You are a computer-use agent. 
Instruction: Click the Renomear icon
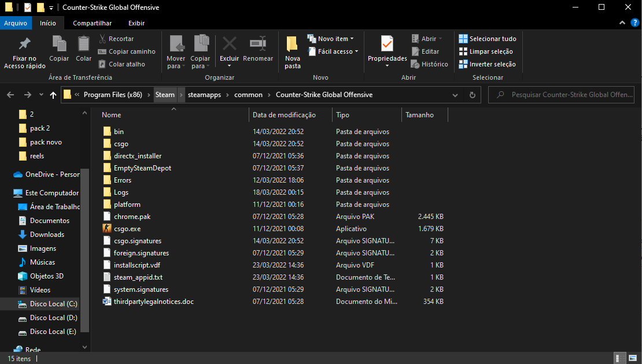pyautogui.click(x=258, y=44)
